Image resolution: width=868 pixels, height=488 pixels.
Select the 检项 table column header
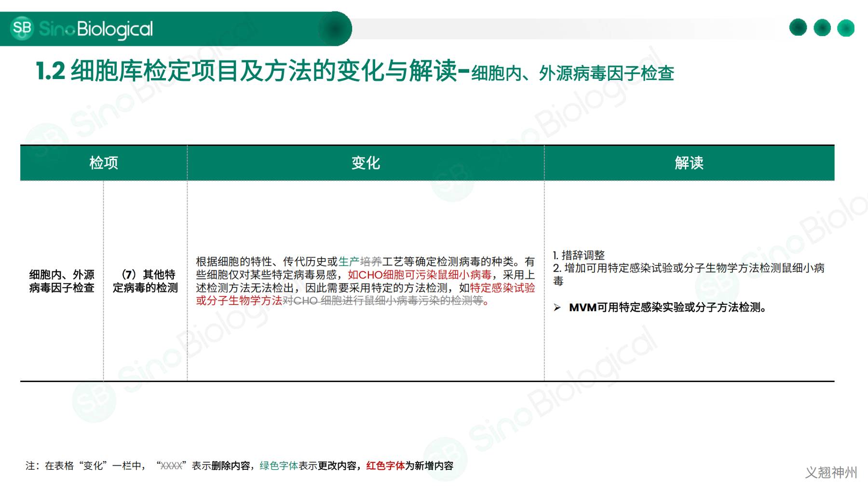[104, 163]
